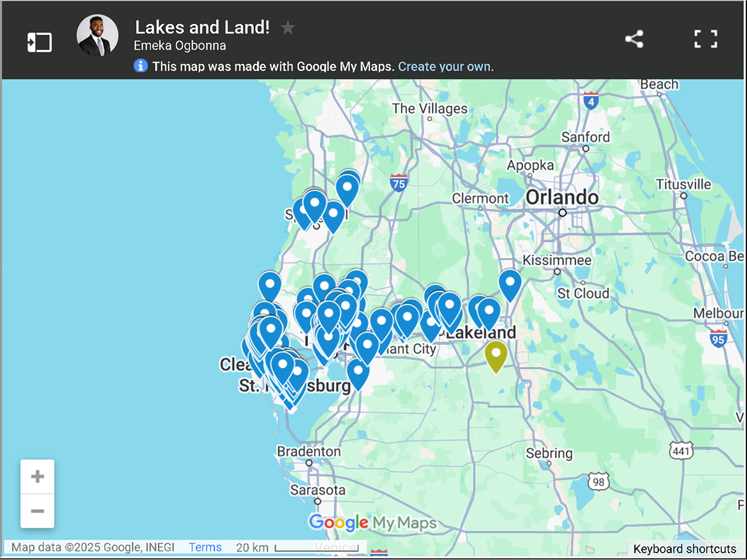This screenshot has width=747, height=560.
Task: Click the Orlando city label
Action: (x=562, y=197)
